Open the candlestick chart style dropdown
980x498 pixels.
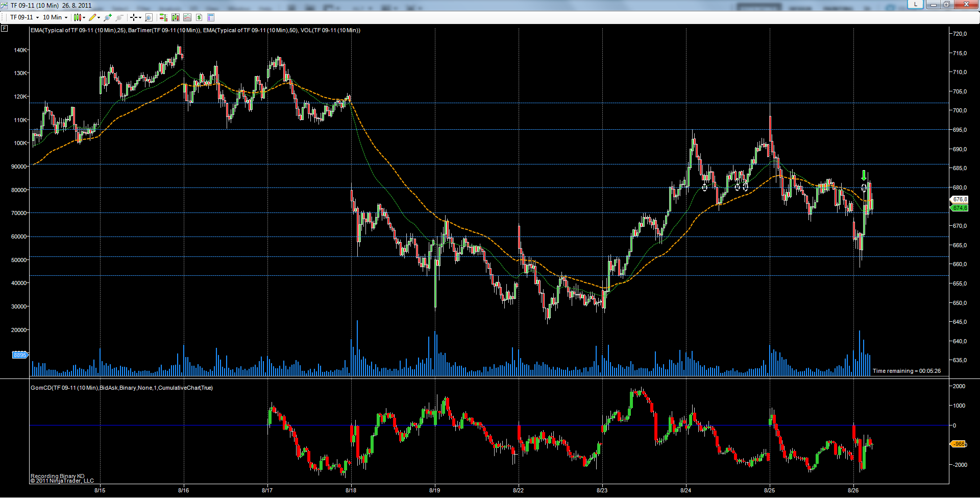tap(79, 17)
